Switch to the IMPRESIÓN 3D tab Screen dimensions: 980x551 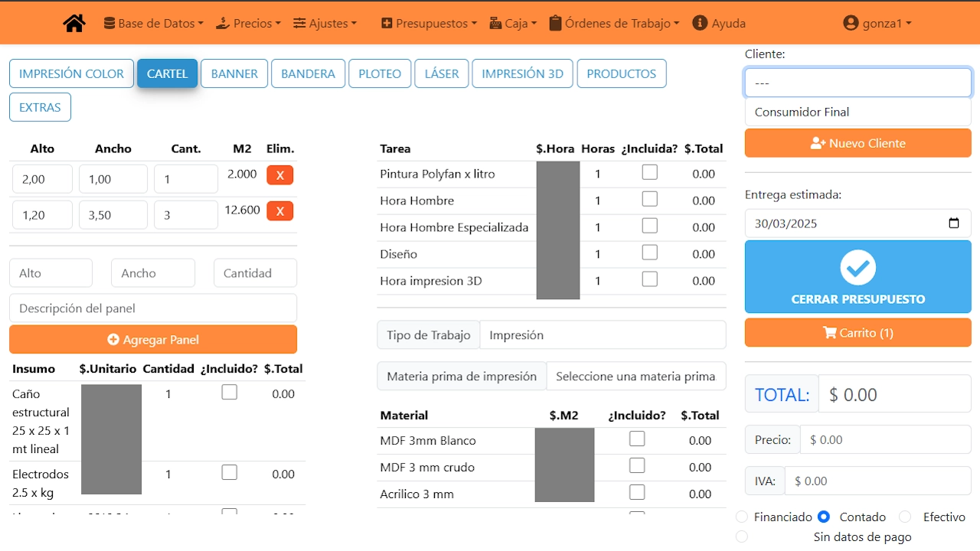coord(522,73)
